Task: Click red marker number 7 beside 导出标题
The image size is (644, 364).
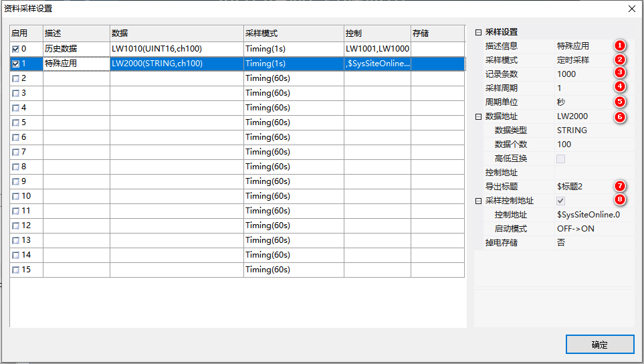Action: (620, 185)
